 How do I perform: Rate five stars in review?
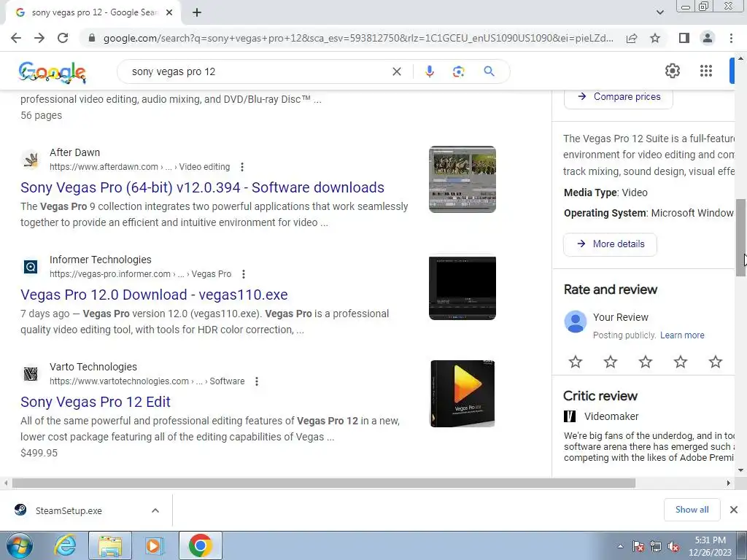716,362
